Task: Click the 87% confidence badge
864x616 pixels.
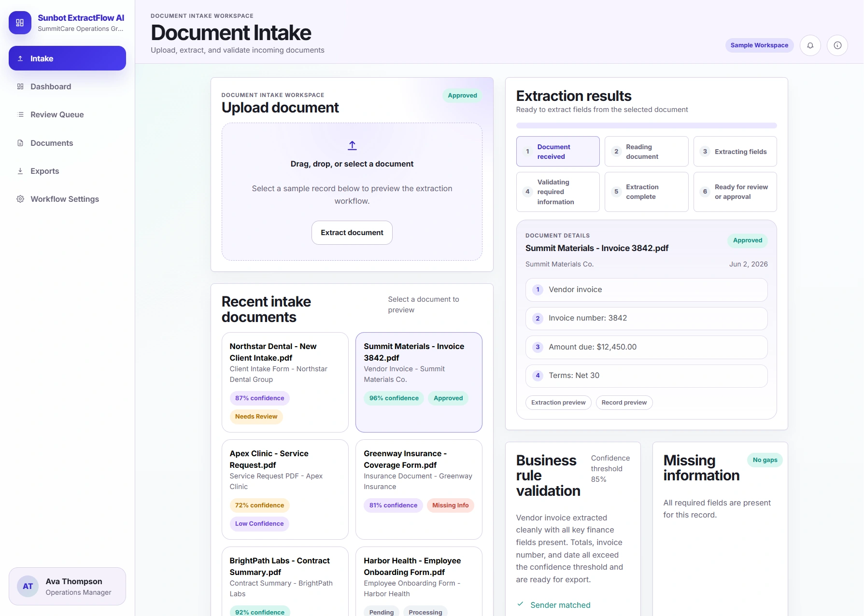Action: (259, 398)
